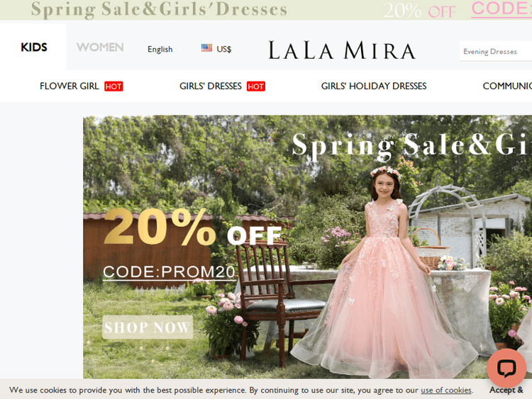
Task: Open the use of cookies link
Action: (x=446, y=390)
